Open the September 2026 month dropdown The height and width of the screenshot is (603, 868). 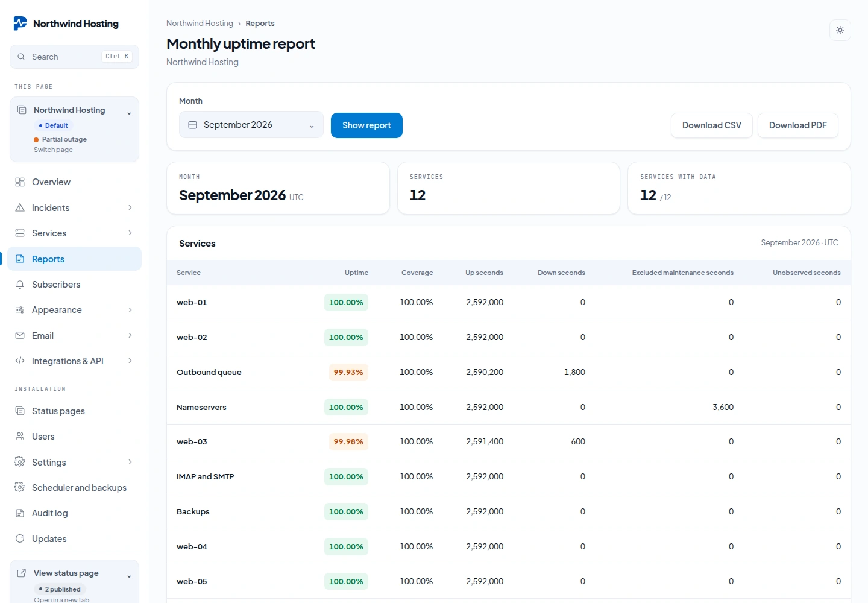coord(251,125)
